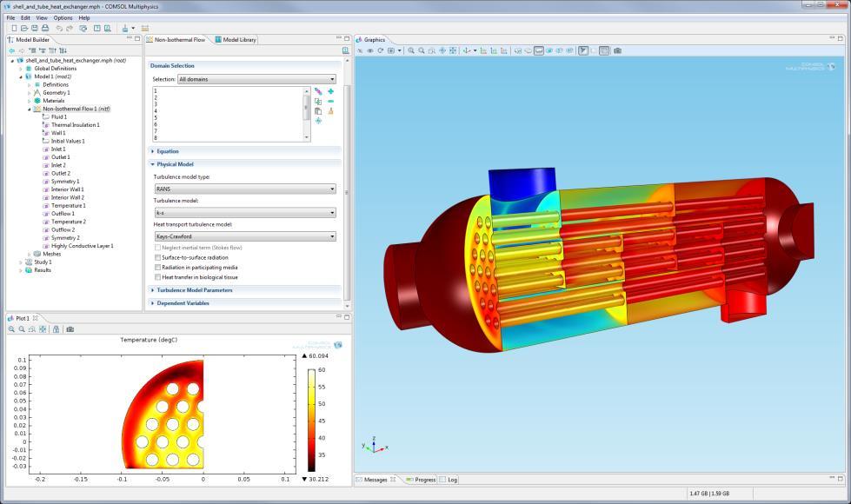Click the remove-from-selection minus icon
The height and width of the screenshot is (504, 851).
(x=330, y=101)
